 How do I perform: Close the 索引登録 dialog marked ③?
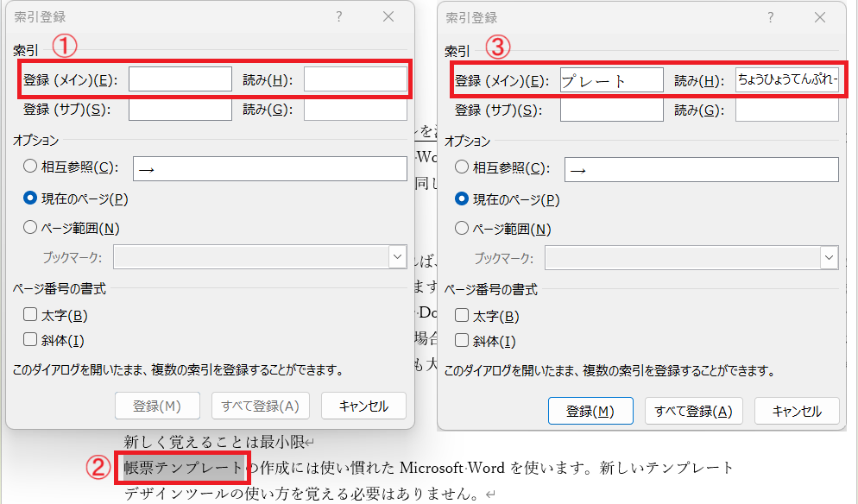[x=819, y=18]
